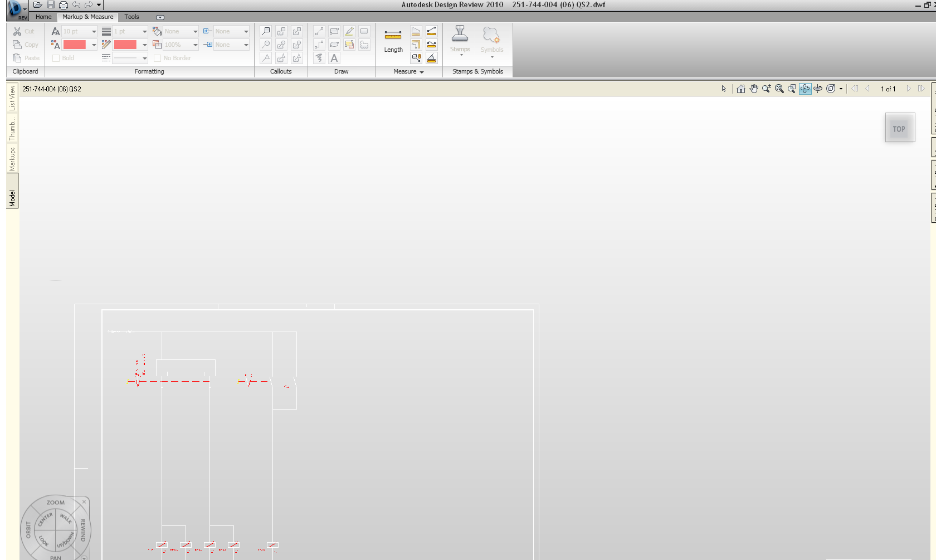The image size is (936, 560).
Task: Click the red text color swatch
Action: (74, 45)
